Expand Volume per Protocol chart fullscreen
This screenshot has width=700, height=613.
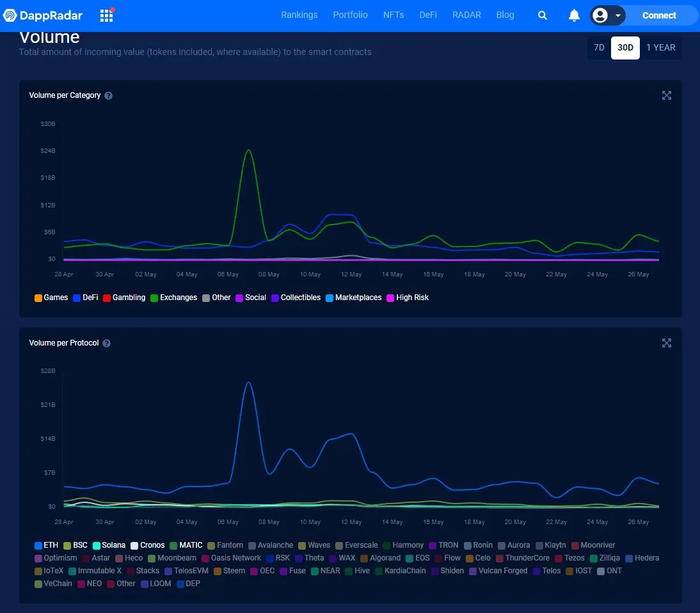(x=667, y=343)
